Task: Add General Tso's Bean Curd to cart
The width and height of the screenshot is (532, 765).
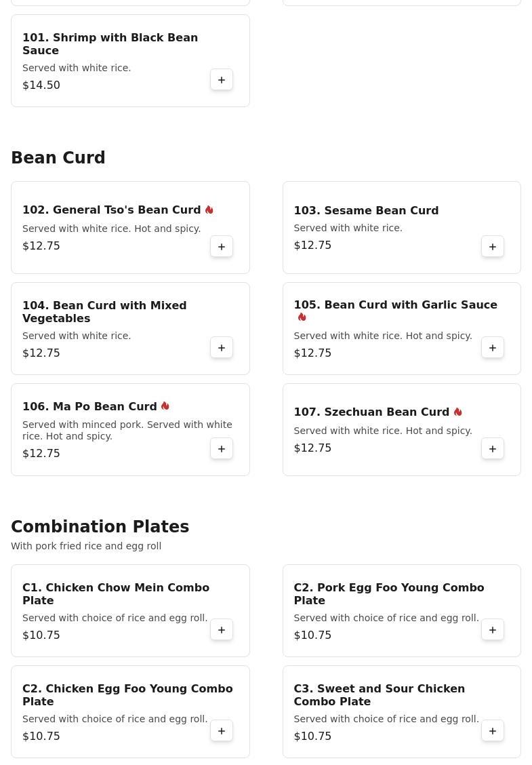Action: 222,247
